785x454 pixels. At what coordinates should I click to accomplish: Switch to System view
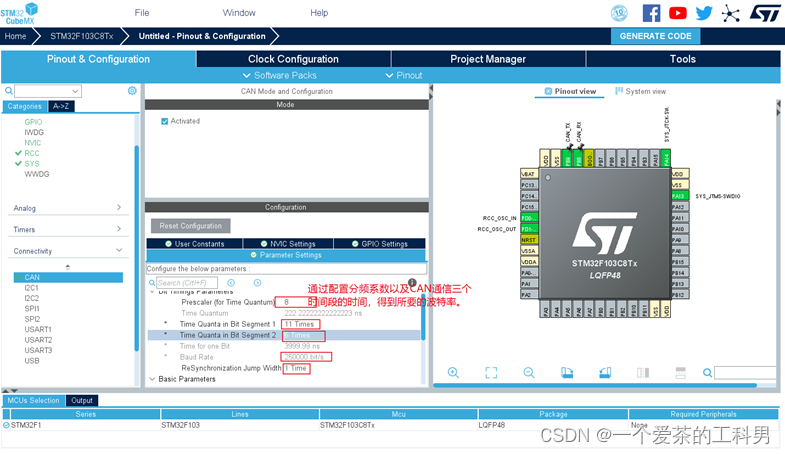point(640,91)
